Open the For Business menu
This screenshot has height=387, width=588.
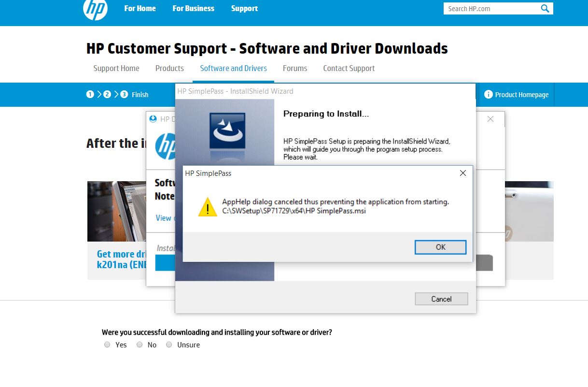tap(193, 8)
